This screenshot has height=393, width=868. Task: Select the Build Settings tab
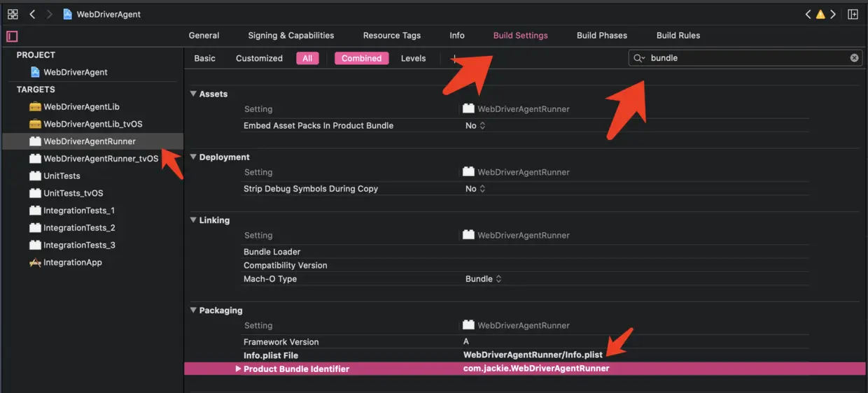[521, 36]
